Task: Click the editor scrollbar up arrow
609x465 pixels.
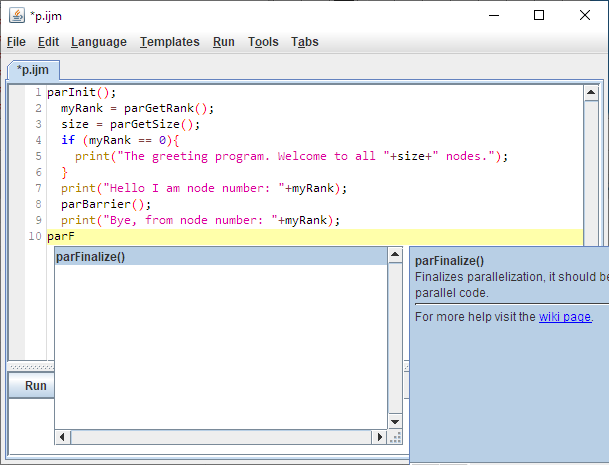Action: pyautogui.click(x=593, y=92)
